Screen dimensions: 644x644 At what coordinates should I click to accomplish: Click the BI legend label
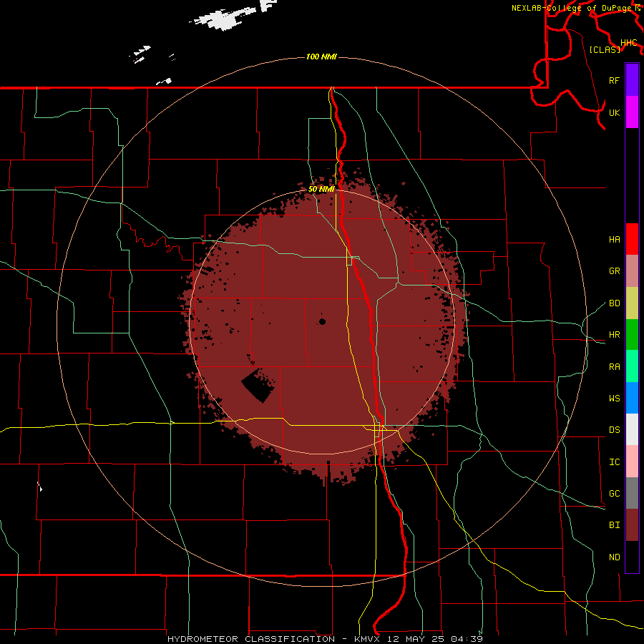pos(615,525)
